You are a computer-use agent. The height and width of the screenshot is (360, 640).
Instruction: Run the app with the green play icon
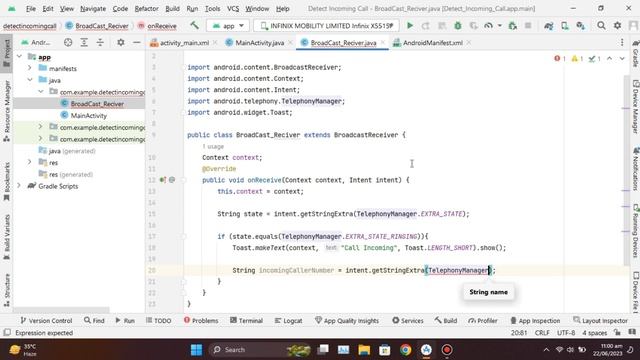tap(410, 26)
